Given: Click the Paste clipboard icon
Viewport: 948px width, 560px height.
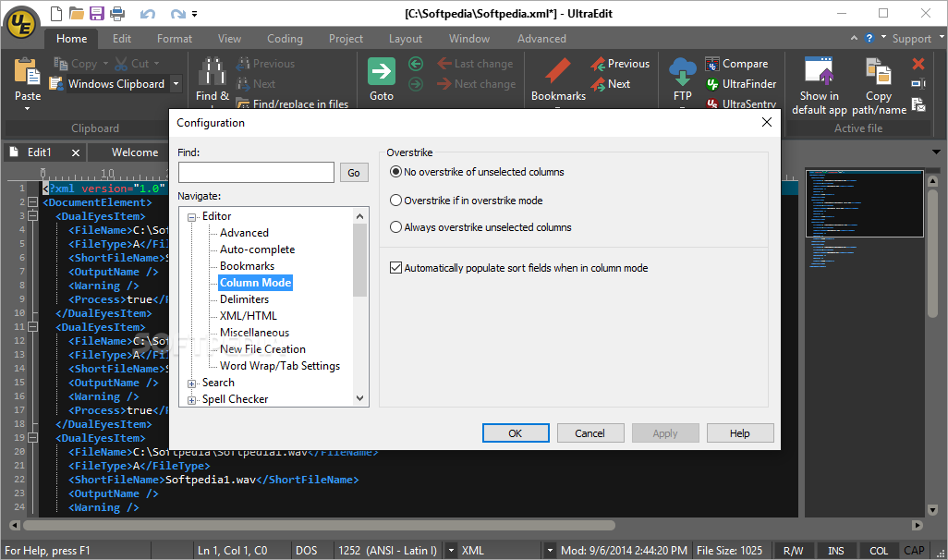Looking at the screenshot, I should (x=27, y=71).
